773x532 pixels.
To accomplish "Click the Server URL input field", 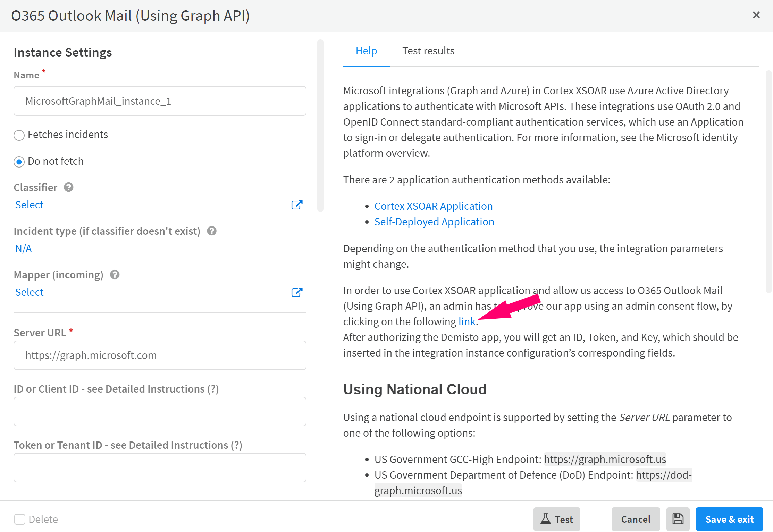I will (x=160, y=355).
